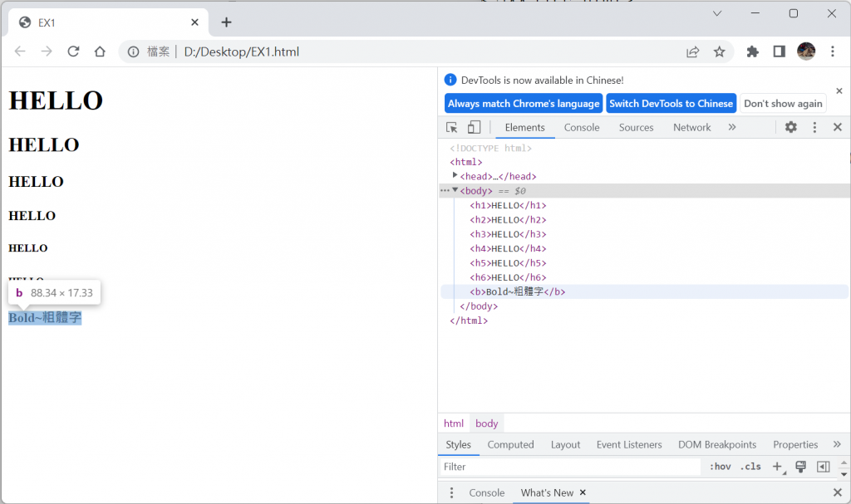Click html in the breadcrumb bar
Image resolution: width=851 pixels, height=504 pixels.
454,423
